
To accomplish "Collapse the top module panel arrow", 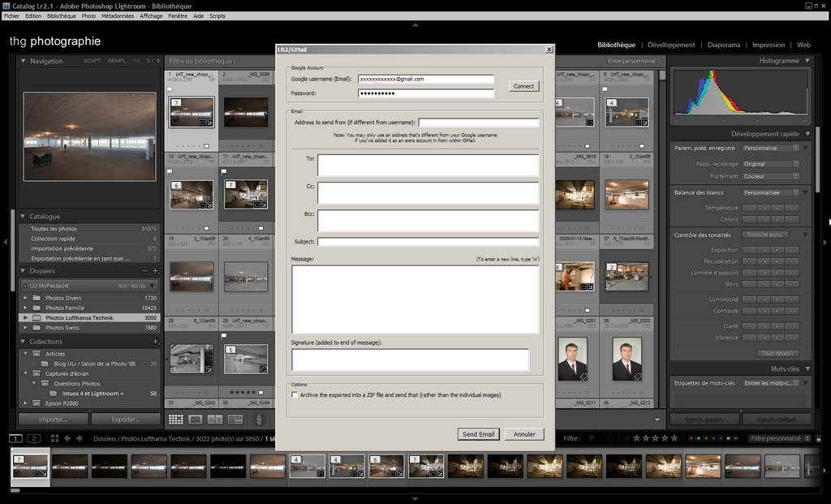I will (x=415, y=24).
